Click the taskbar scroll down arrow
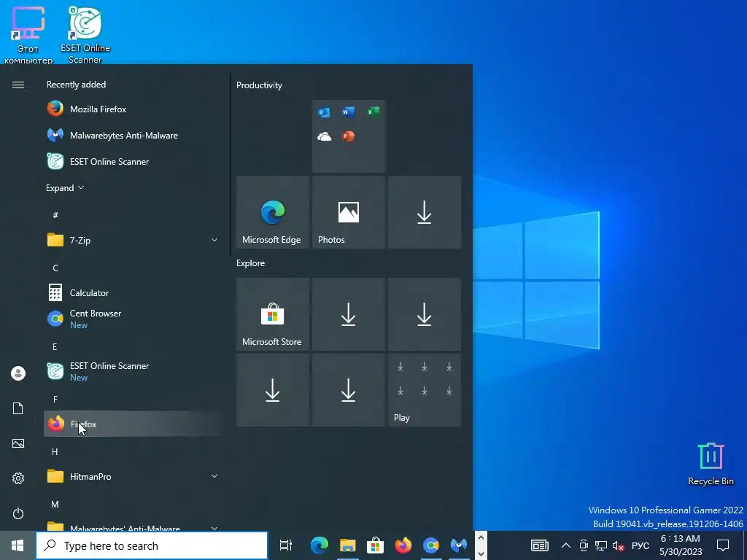747x560 pixels. tap(481, 553)
